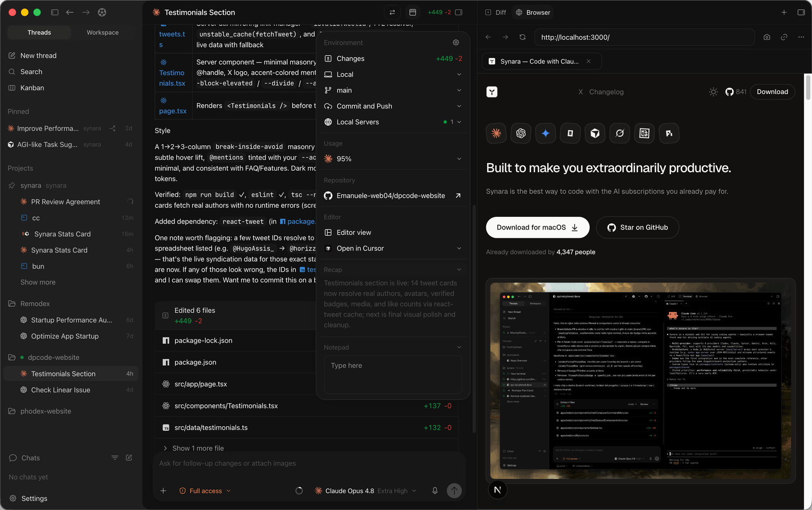Viewport: 812px width, 510px height.
Task: Switch to the Workspace tab
Action: click(103, 33)
